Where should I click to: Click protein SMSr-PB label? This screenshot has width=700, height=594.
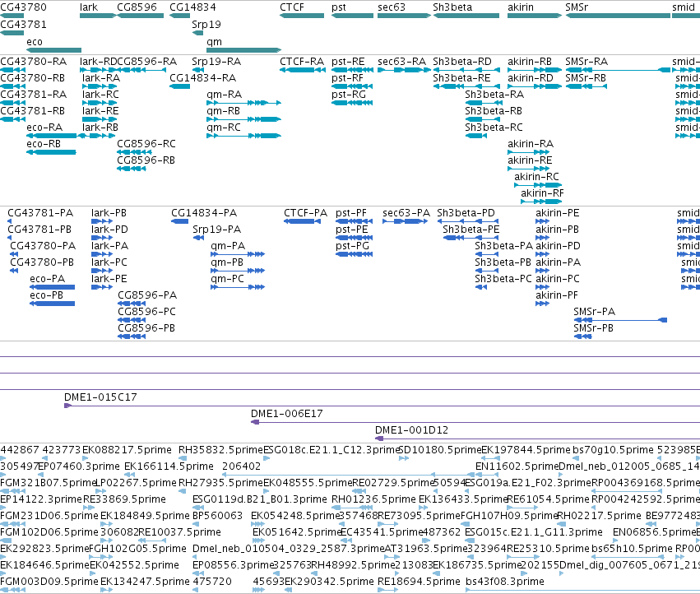pos(593,328)
